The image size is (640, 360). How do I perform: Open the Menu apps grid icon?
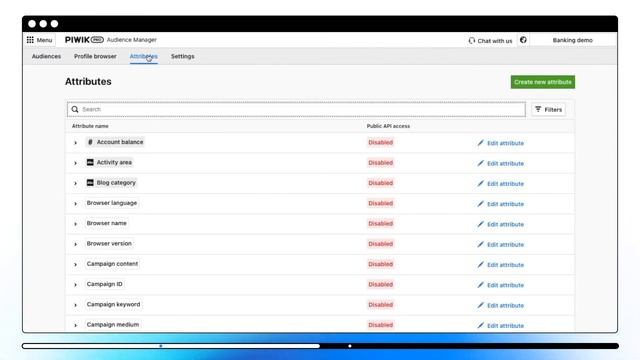point(30,40)
